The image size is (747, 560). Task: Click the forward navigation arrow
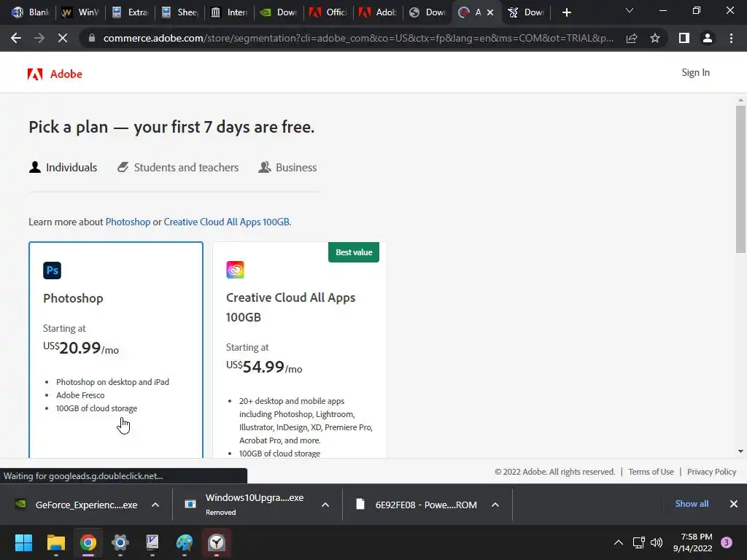pos(39,38)
